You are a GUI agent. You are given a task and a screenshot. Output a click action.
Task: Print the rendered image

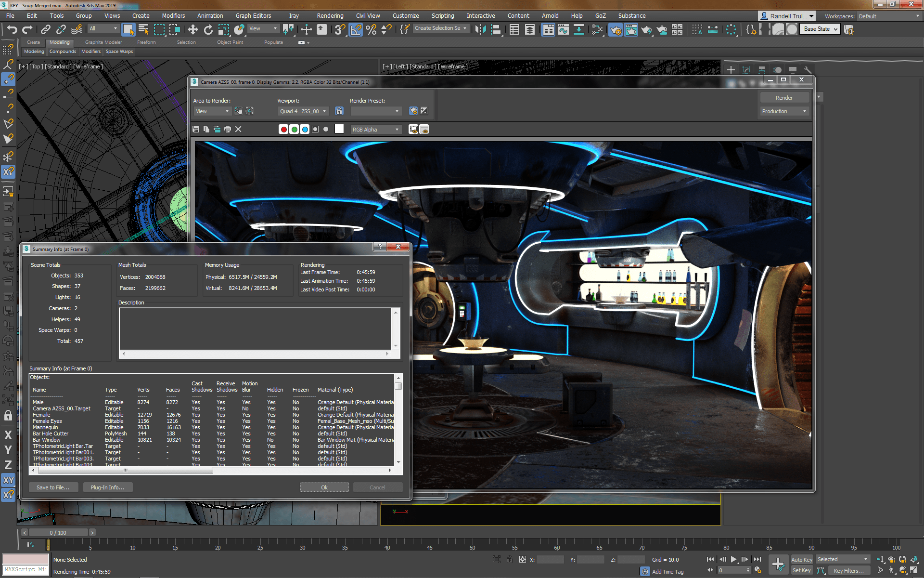click(228, 129)
